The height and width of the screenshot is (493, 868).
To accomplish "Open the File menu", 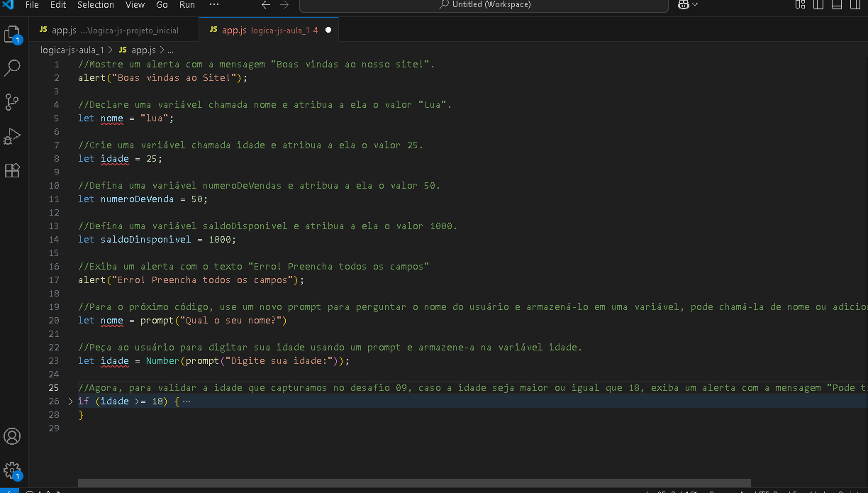I will 32,5.
